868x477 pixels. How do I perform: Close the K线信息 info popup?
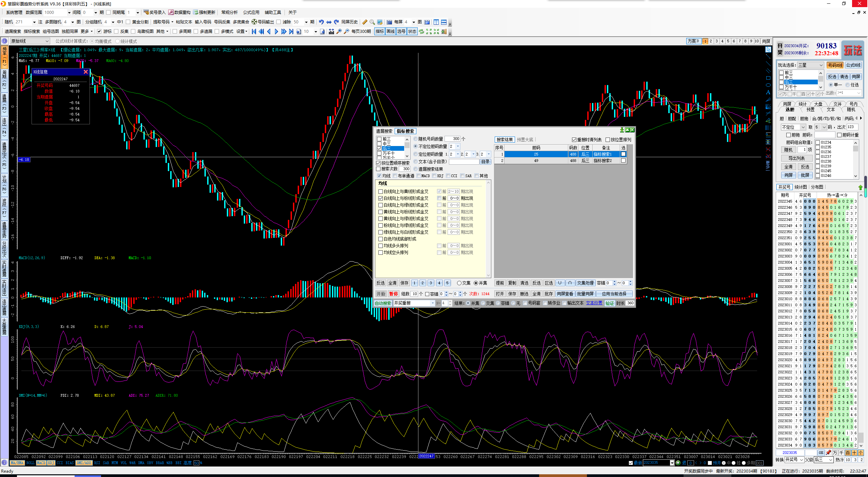coord(86,72)
